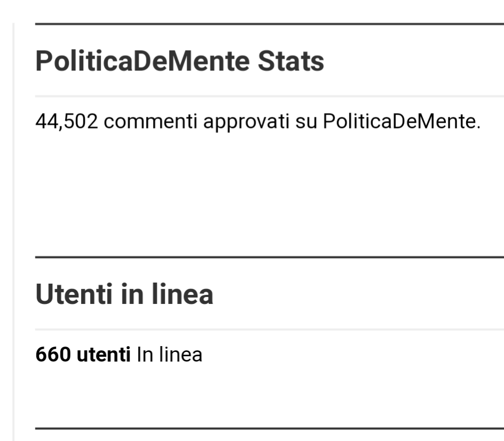This screenshot has height=441, width=504.
Task: Click the light separator under PoliticaDeMente Stats heading
Action: pos(269,96)
